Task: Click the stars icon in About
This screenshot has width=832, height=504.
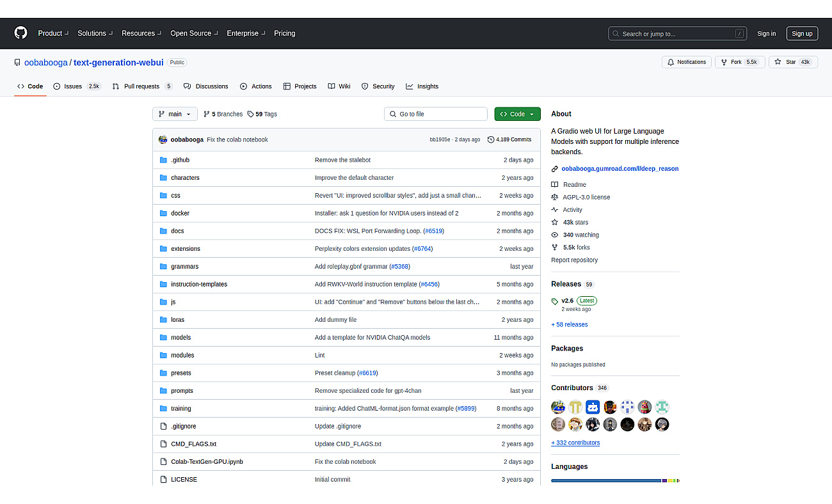Action: [555, 223]
